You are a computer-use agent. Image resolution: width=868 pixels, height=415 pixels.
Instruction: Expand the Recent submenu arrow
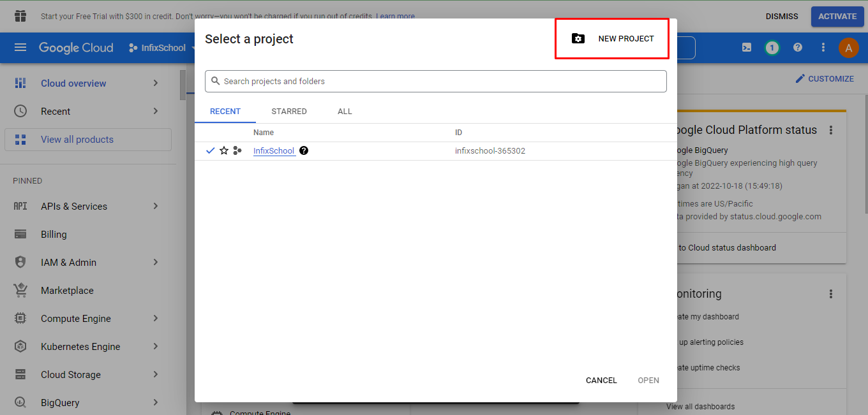[156, 112]
